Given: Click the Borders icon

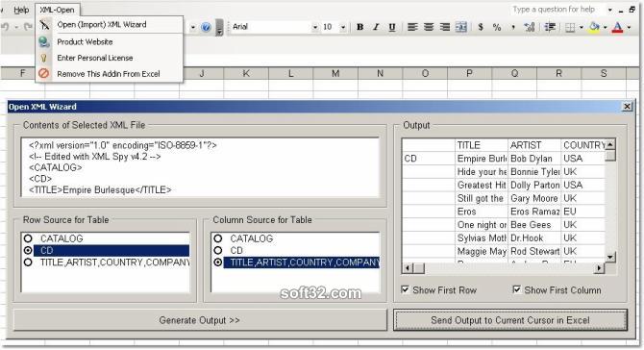Looking at the screenshot, I should (x=570, y=27).
